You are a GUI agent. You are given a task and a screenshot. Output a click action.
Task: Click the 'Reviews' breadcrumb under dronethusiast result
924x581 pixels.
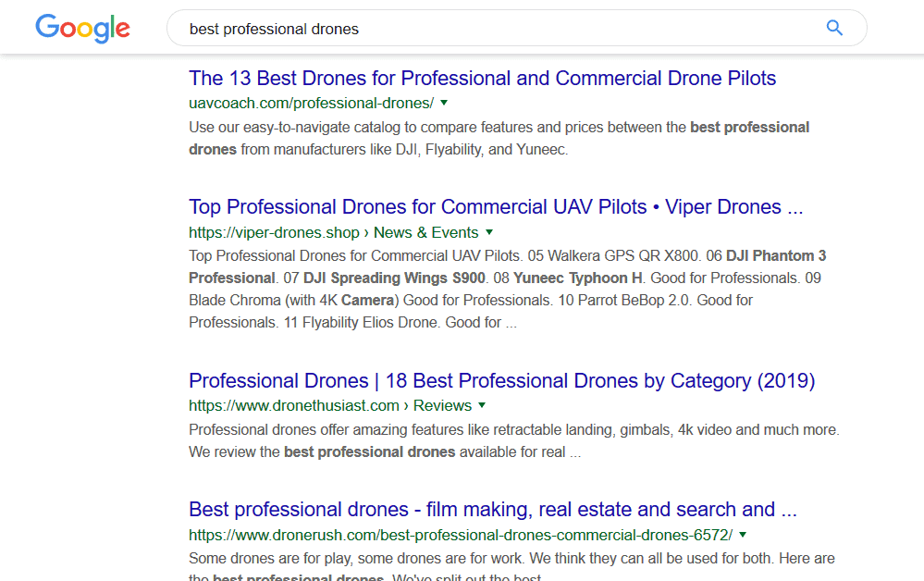click(442, 405)
